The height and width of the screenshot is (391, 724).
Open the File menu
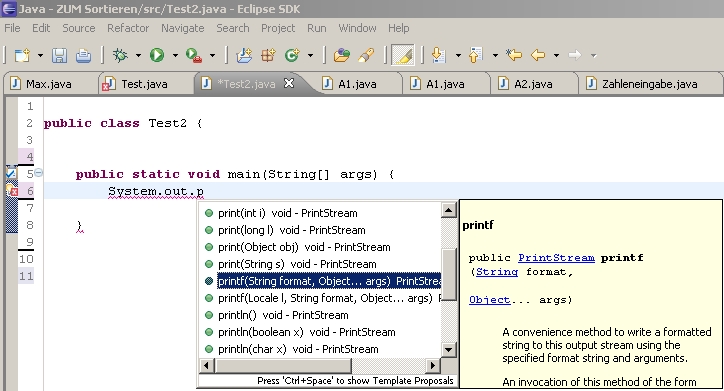12,28
